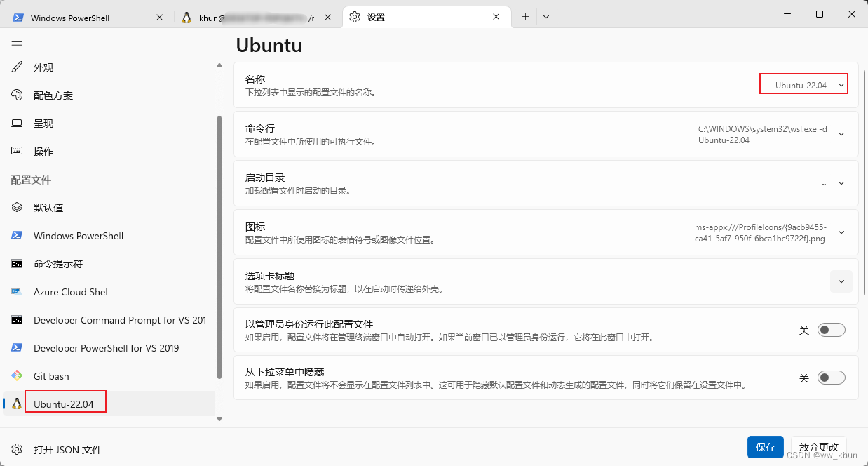Open the 配色方案 color schemes page
Image resolution: width=868 pixels, height=466 pixels.
[x=53, y=95]
